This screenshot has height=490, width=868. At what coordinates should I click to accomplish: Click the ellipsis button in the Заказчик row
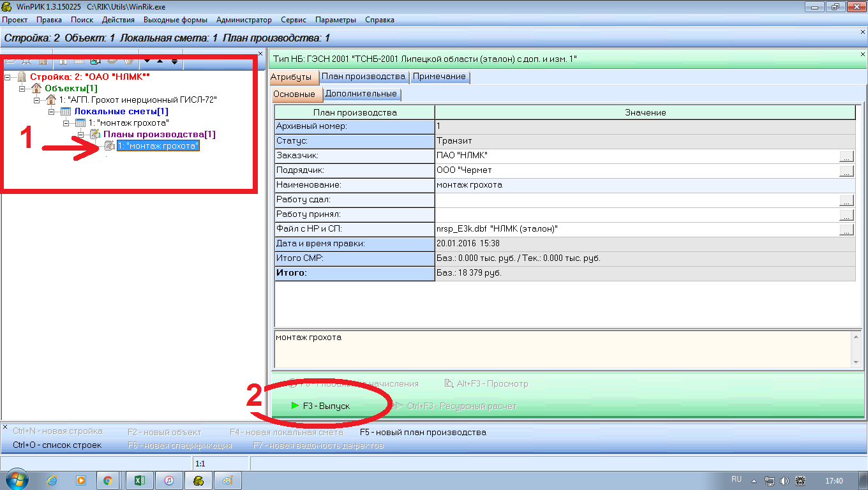pyautogui.click(x=846, y=156)
